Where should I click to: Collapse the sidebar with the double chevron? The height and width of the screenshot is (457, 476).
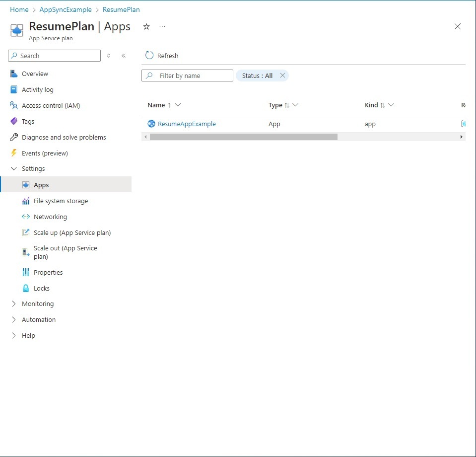pos(124,56)
